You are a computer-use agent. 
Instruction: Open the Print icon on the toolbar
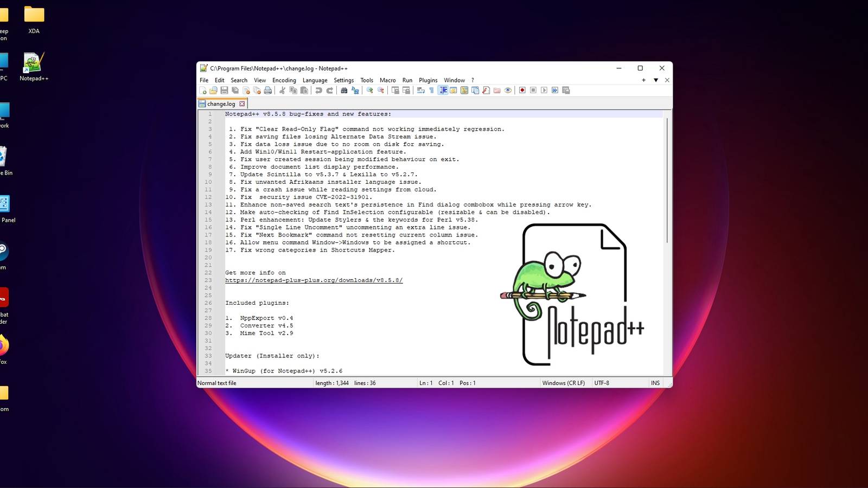click(267, 91)
